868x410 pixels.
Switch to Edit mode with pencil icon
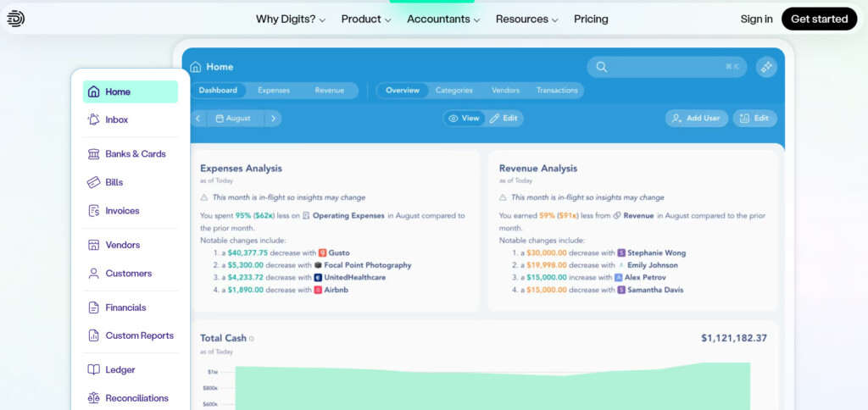[504, 119]
